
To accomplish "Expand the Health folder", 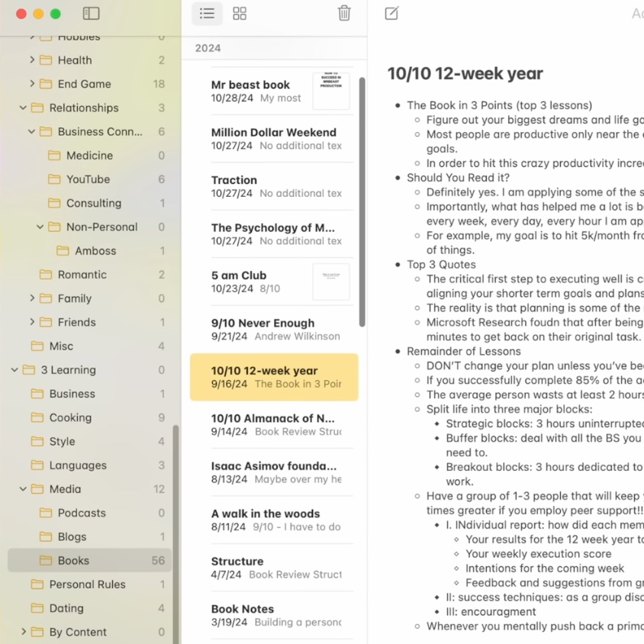I will pyautogui.click(x=32, y=60).
